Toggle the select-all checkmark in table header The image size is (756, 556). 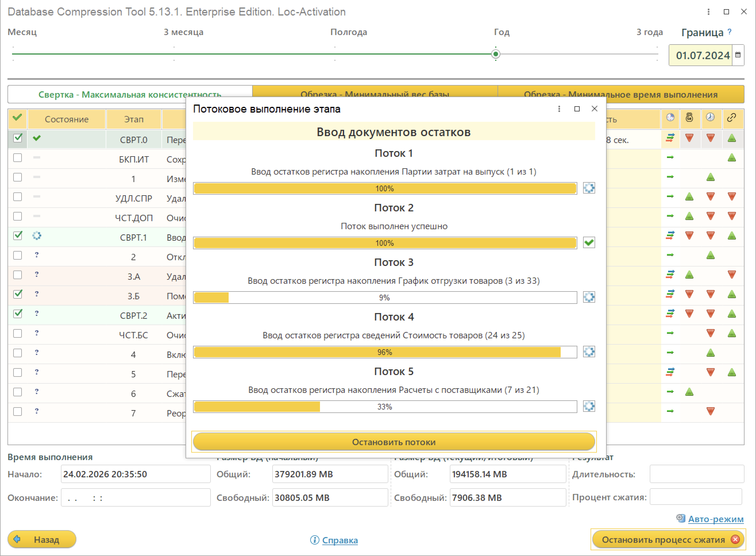[x=18, y=118]
